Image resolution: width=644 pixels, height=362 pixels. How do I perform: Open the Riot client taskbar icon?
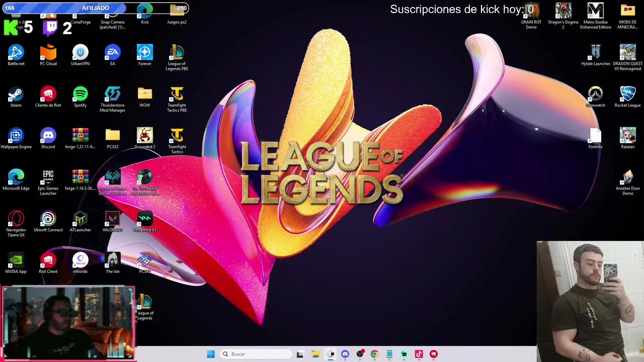tap(434, 354)
